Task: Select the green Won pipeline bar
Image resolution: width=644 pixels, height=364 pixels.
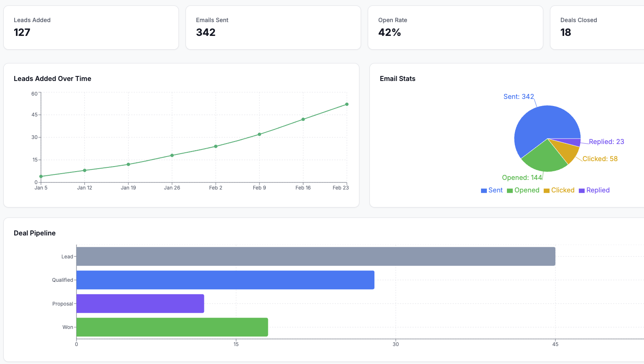Action: pyautogui.click(x=172, y=327)
